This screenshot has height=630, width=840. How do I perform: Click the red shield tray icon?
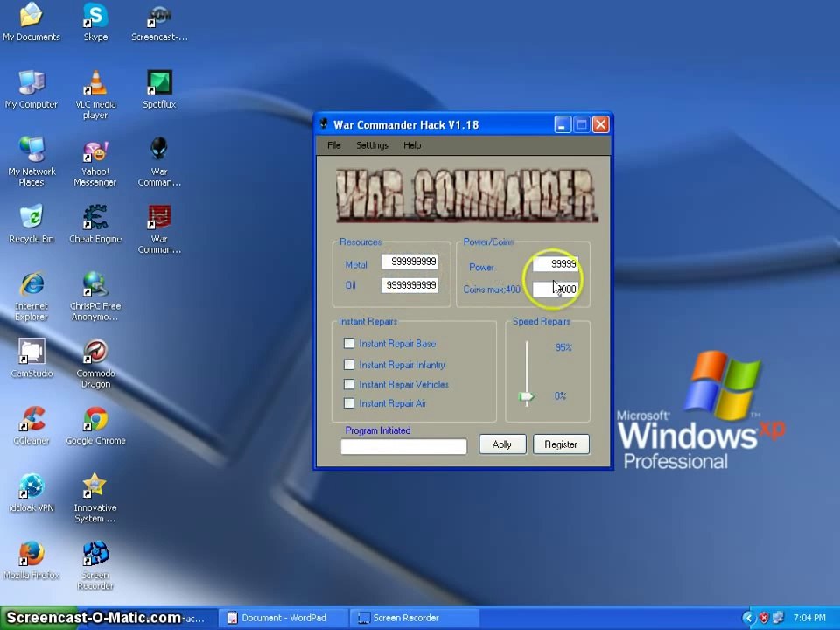763,618
